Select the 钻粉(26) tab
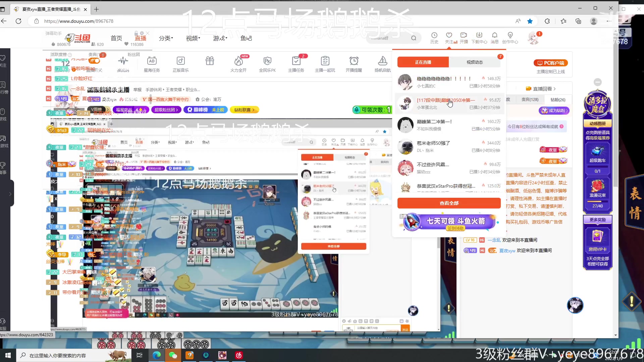 click(558, 100)
